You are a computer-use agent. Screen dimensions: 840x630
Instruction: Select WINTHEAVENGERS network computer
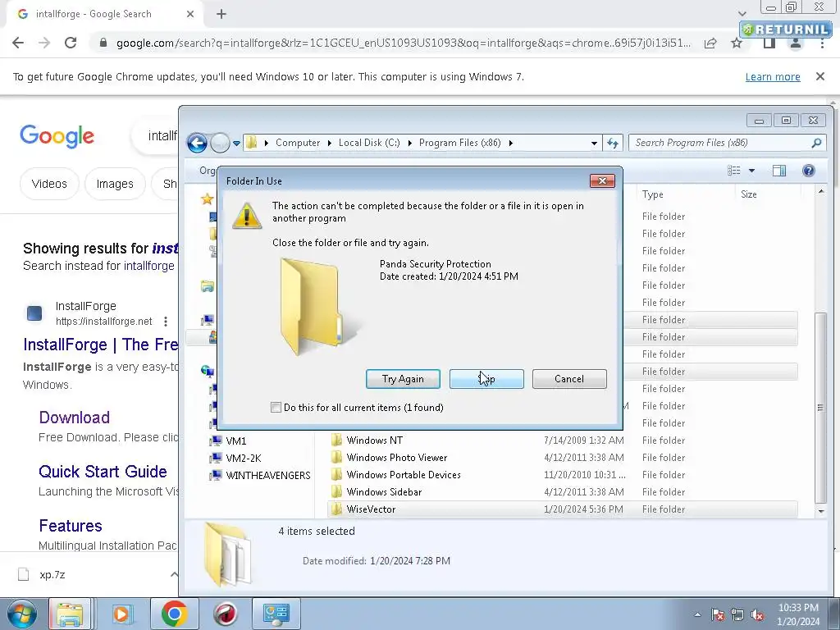coord(268,475)
